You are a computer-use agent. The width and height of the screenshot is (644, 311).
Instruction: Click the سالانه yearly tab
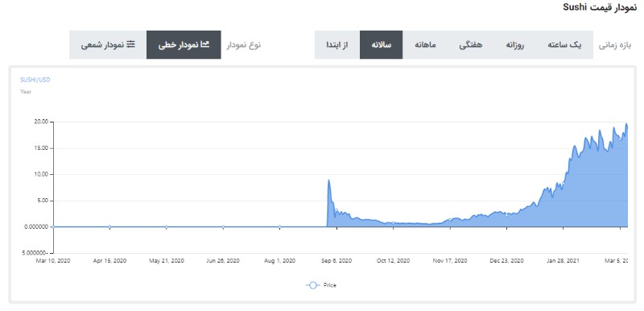click(x=381, y=45)
